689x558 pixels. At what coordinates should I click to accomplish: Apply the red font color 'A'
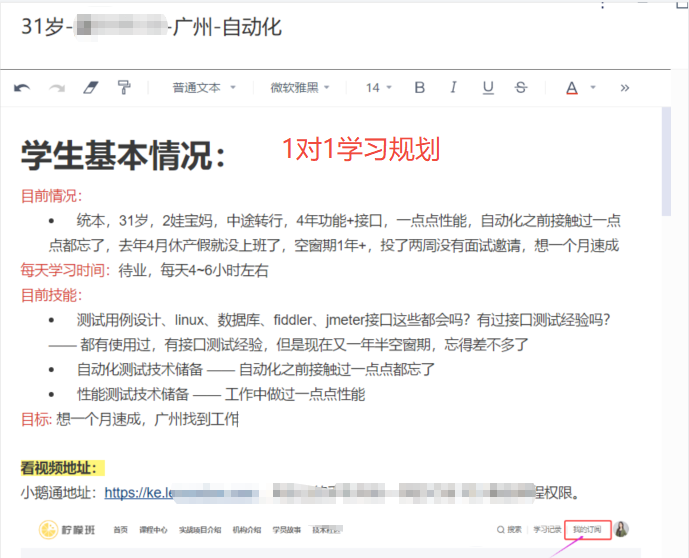pyautogui.click(x=571, y=88)
